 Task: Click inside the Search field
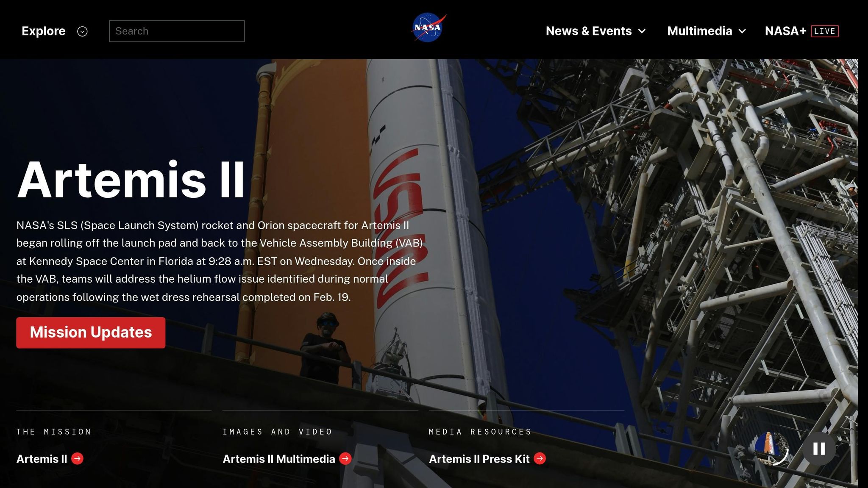[177, 31]
